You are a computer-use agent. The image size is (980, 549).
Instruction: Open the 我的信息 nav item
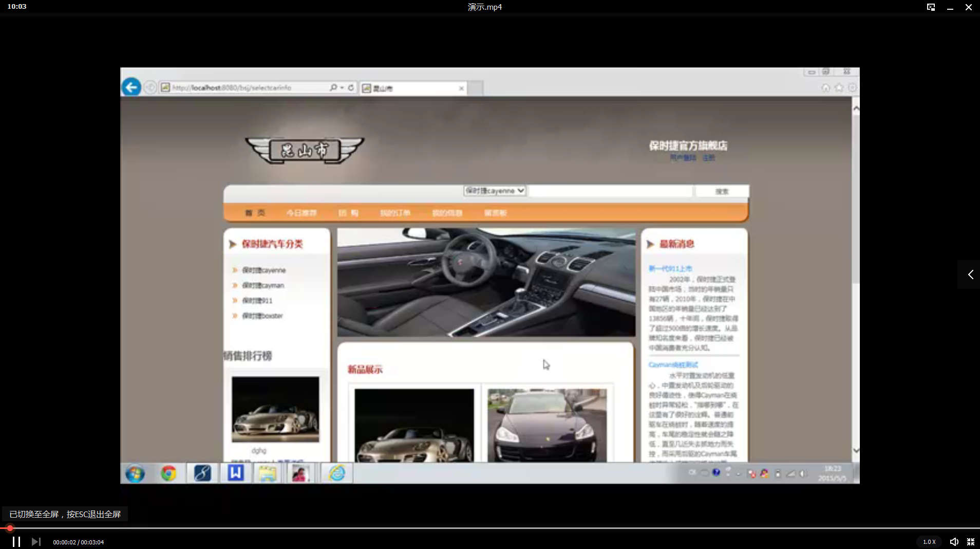(447, 213)
